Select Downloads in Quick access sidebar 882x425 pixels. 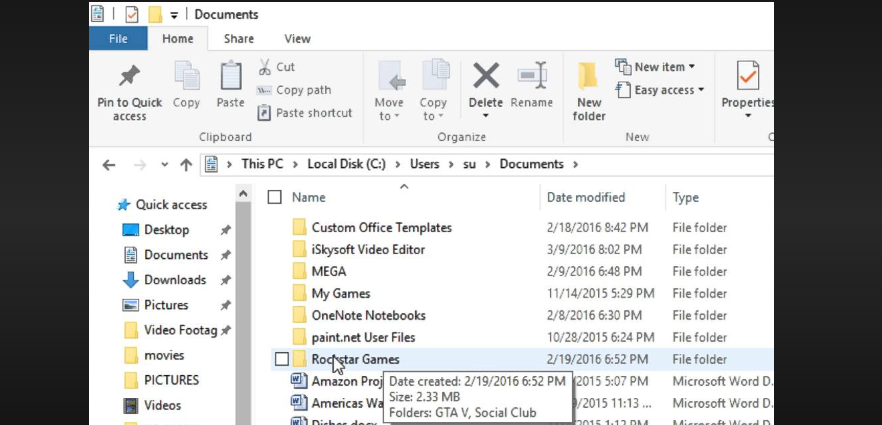[x=174, y=280]
